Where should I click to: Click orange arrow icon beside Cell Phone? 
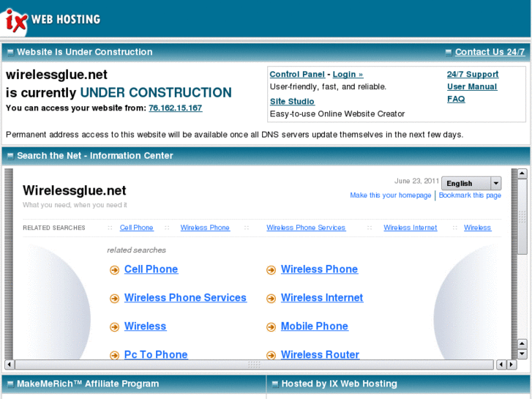click(114, 270)
